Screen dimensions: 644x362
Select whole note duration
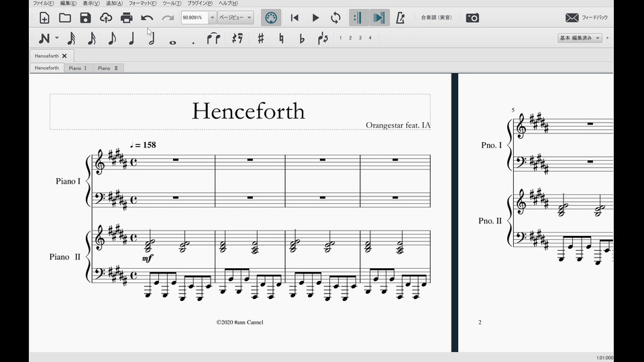[172, 42]
